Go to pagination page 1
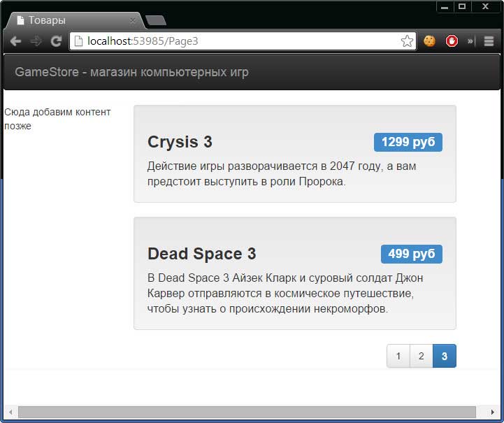 coord(398,356)
